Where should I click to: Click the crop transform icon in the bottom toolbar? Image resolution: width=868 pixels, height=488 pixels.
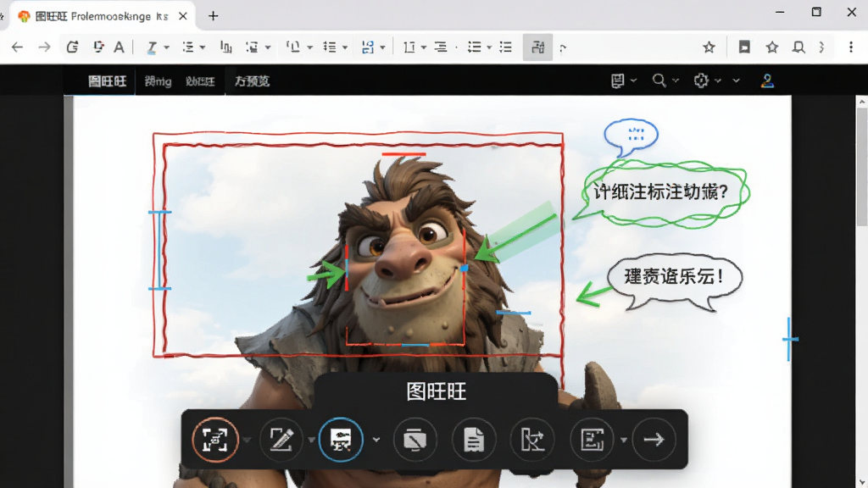coord(532,440)
